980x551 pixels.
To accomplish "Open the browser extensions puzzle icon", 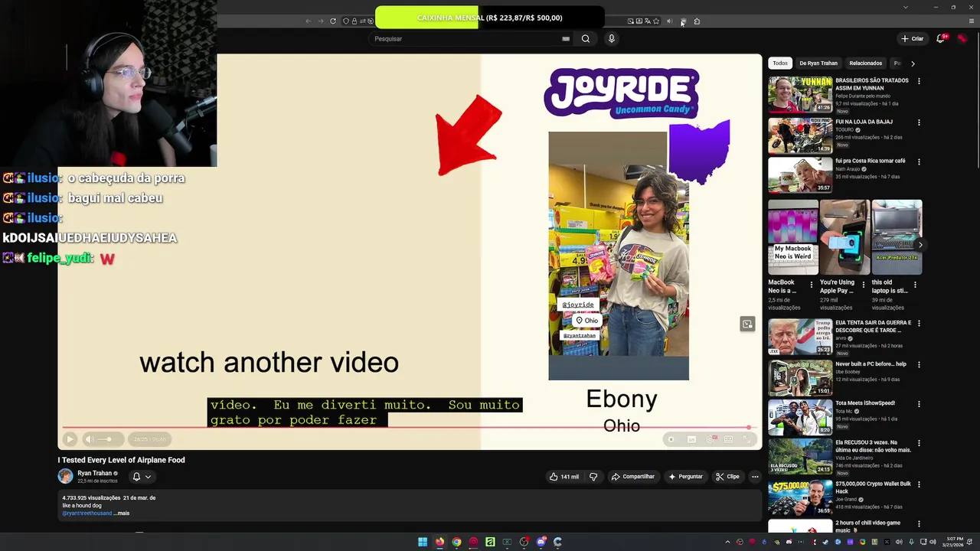I will point(697,21).
